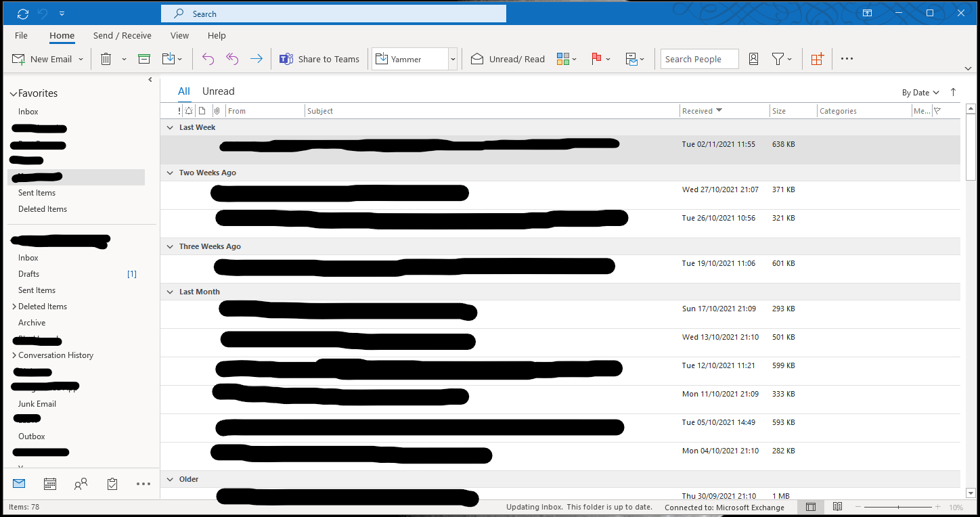The width and height of the screenshot is (980, 517).
Task: Open the New Email dropdown arrow
Action: 81,59
